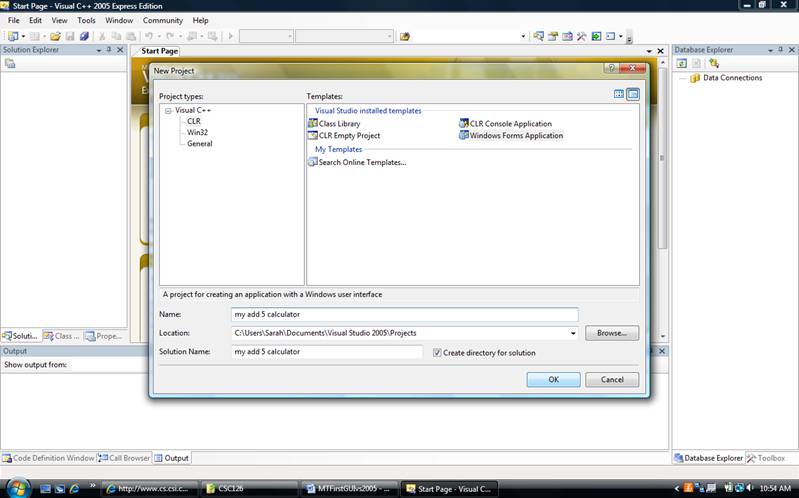Viewport: 799px width, 498px height.
Task: Collapse the Visual C++ project types node
Action: 169,111
